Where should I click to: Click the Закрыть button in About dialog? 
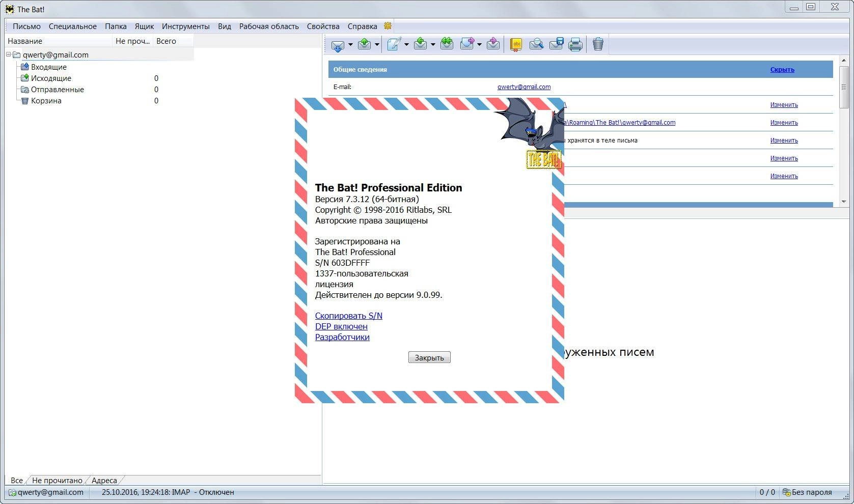pos(429,357)
